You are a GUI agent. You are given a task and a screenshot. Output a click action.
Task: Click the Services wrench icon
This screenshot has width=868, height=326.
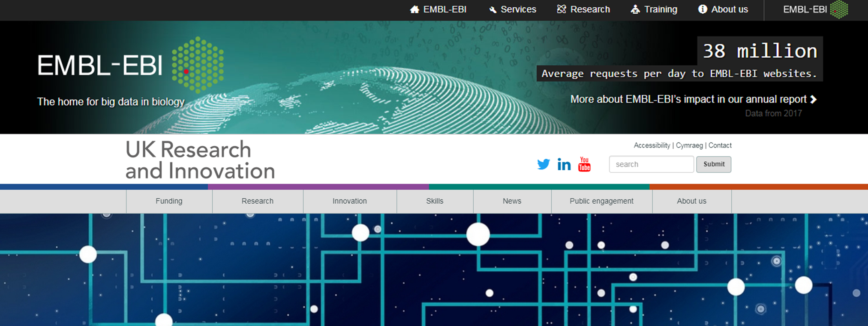click(x=493, y=10)
